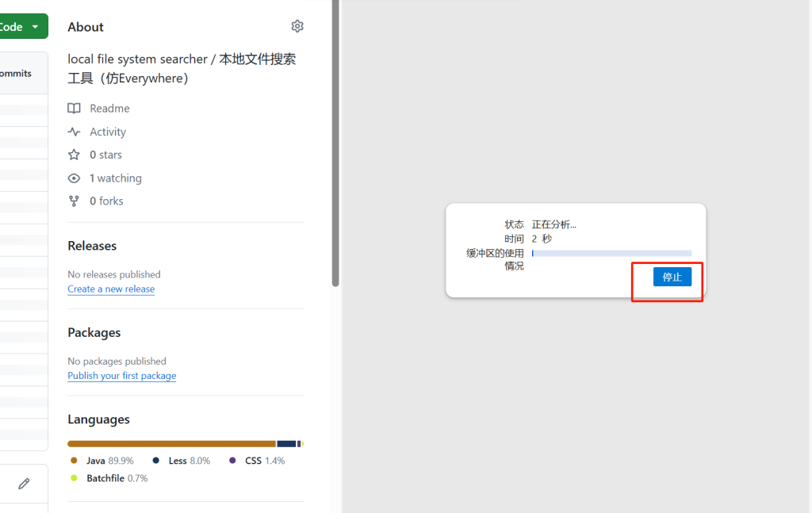The width and height of the screenshot is (812, 513).
Task: Click the page vertical scrollbar
Action: [x=335, y=143]
